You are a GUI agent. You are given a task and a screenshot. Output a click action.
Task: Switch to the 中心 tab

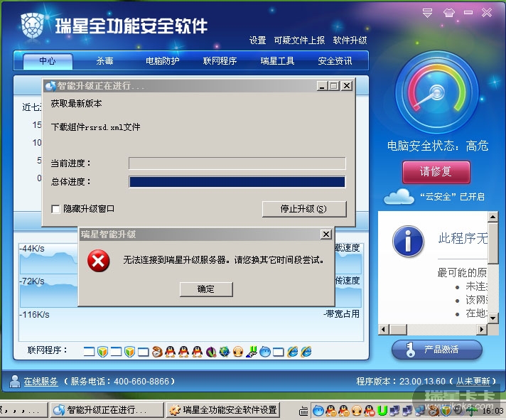pyautogui.click(x=48, y=61)
